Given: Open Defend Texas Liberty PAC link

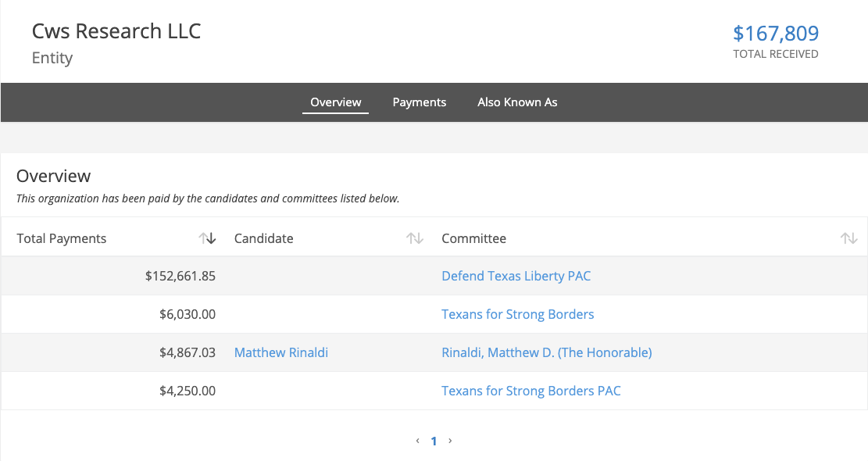Looking at the screenshot, I should 516,276.
